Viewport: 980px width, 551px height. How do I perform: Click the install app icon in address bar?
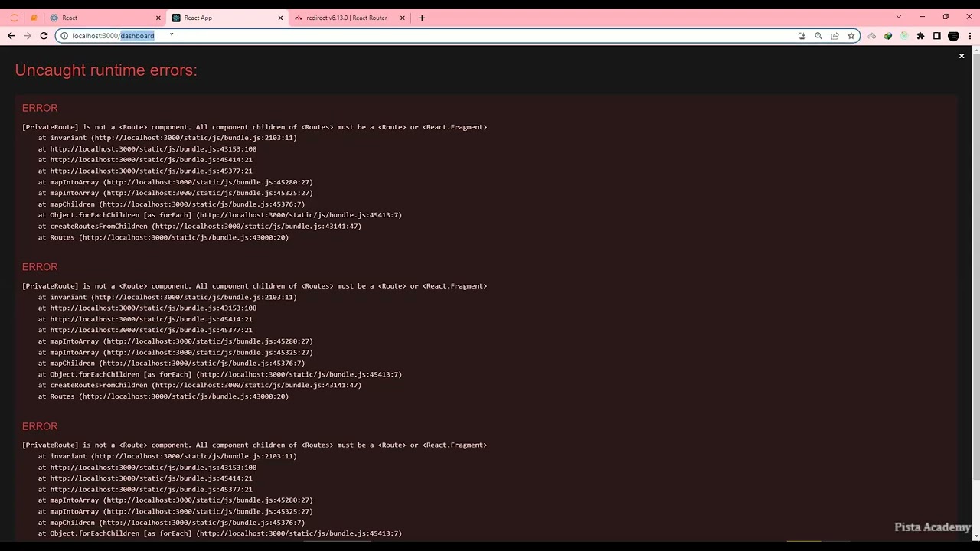pos(802,36)
